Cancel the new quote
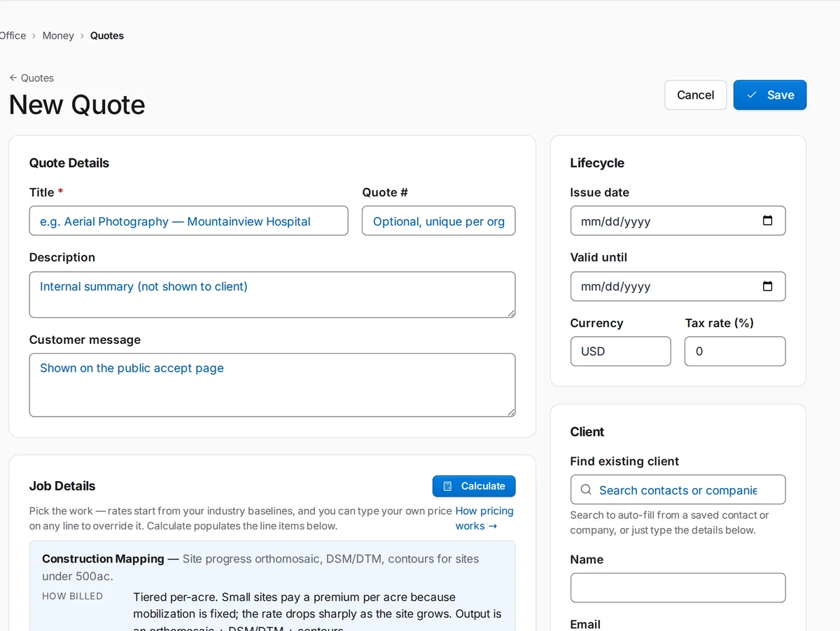Viewport: 840px width, 631px height. (696, 95)
